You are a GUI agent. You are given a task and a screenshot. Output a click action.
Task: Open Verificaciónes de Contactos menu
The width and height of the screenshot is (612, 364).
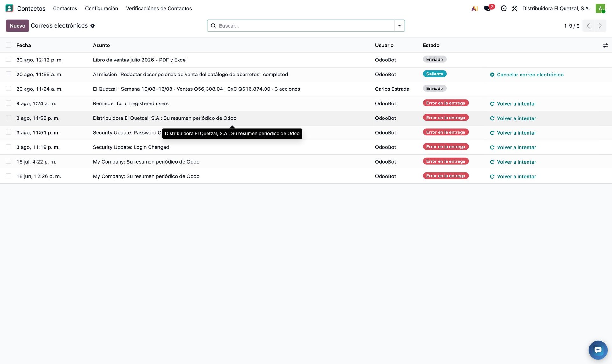(x=159, y=8)
